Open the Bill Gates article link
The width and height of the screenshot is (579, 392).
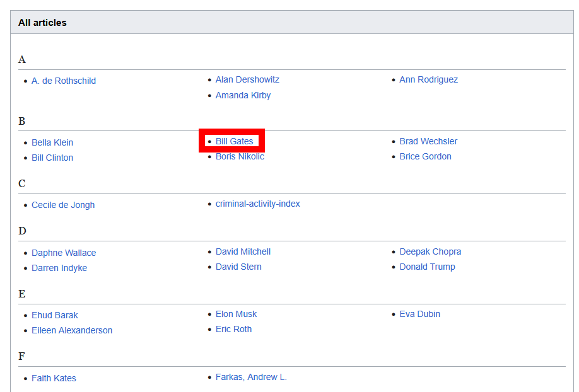[x=234, y=141]
